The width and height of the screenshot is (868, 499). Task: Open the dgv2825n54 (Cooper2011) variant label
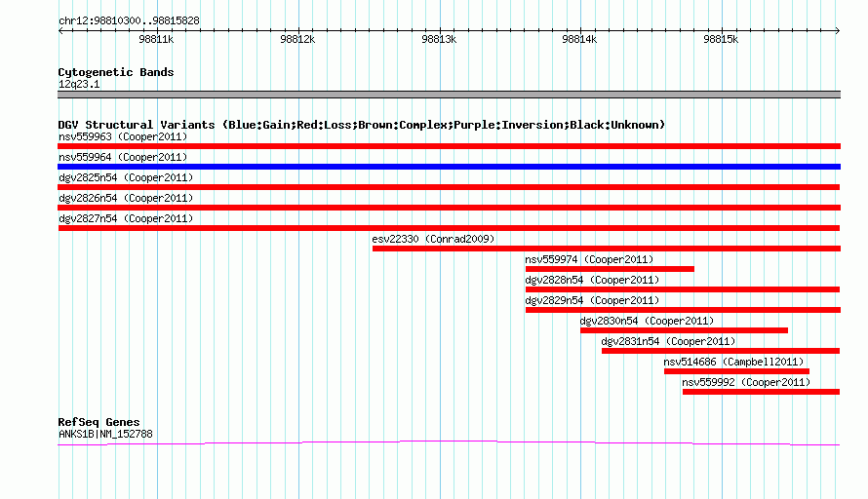(x=126, y=177)
